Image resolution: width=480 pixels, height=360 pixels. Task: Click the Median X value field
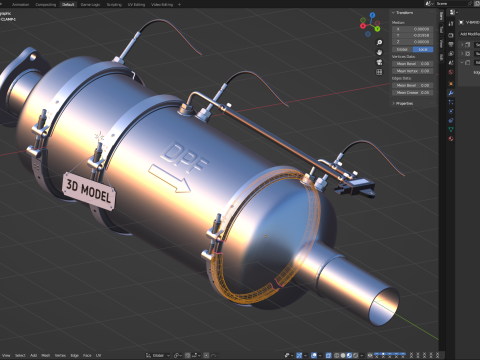[x=413, y=29]
